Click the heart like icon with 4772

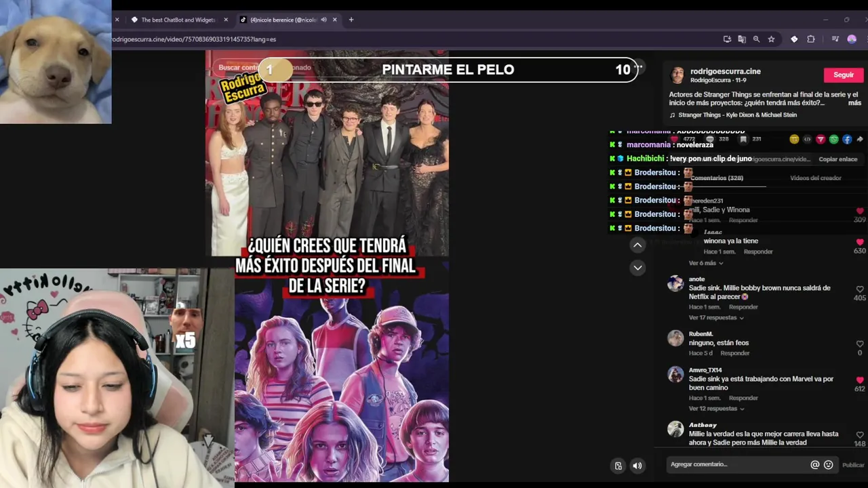coord(675,139)
